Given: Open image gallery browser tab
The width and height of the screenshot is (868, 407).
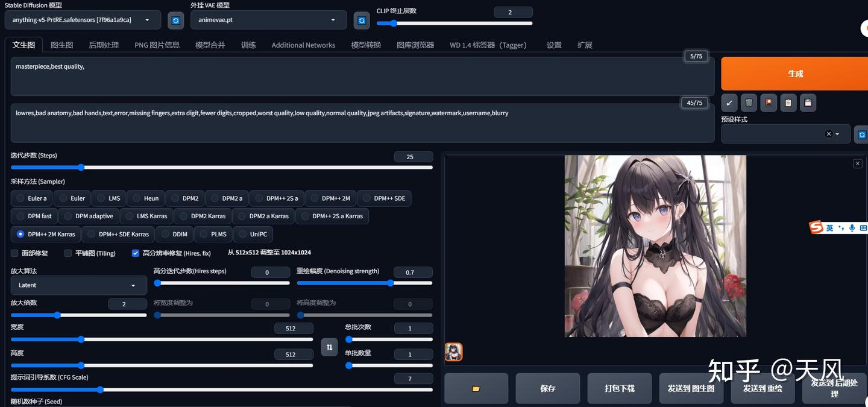Looking at the screenshot, I should click(415, 45).
